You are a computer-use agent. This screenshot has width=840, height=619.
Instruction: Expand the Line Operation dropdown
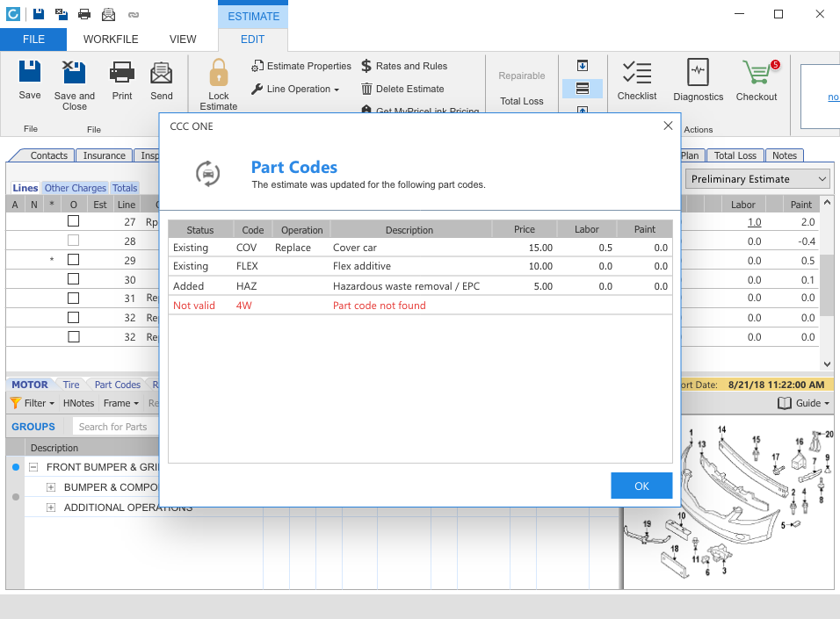pos(296,90)
